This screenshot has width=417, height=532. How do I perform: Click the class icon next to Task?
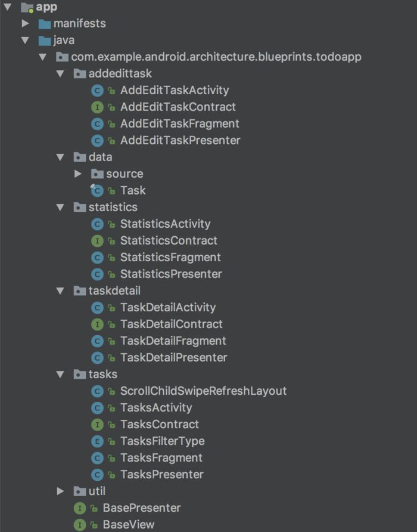(97, 191)
